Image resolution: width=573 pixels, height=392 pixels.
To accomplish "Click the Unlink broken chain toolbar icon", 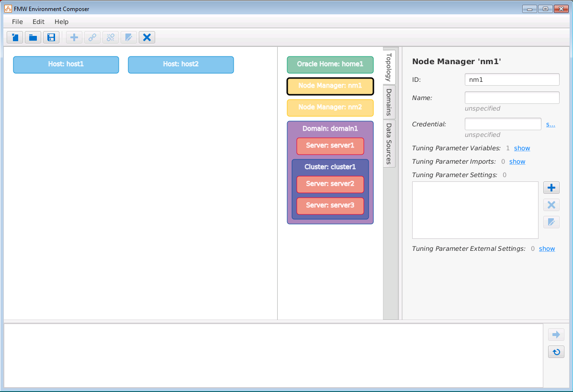I will (111, 37).
